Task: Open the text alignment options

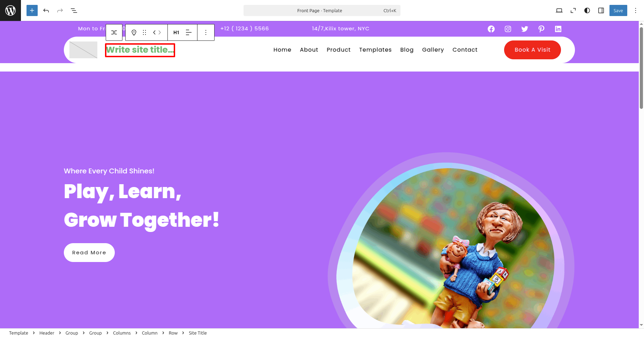Action: (189, 32)
